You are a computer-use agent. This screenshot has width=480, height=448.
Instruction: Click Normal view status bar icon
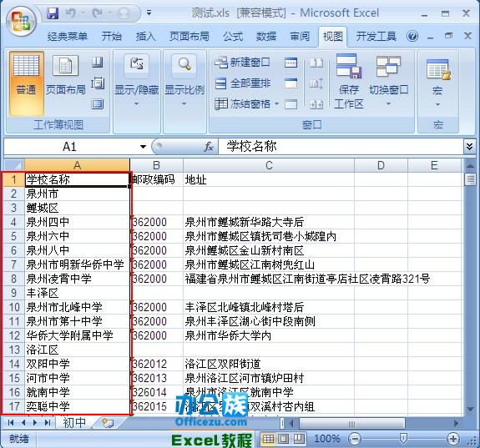[x=268, y=439]
